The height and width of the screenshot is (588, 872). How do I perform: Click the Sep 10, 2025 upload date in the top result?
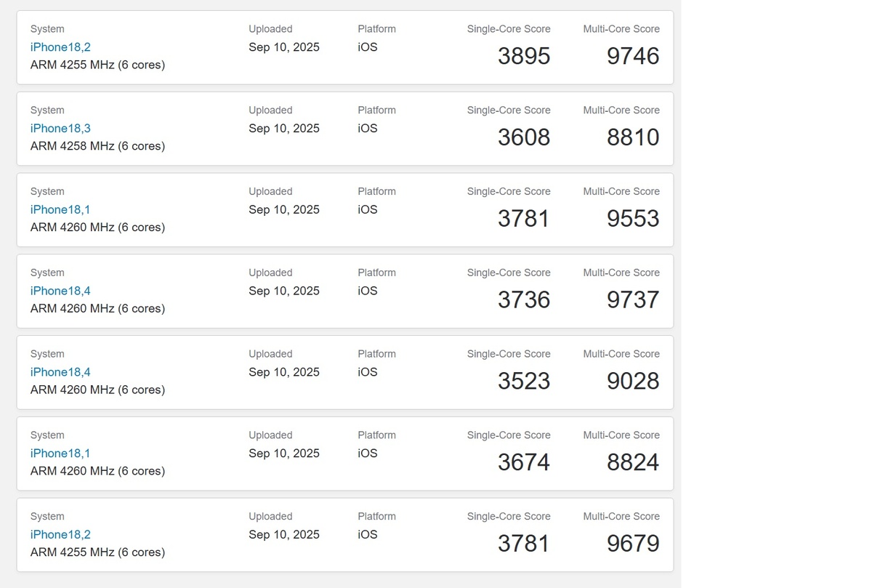pos(283,47)
